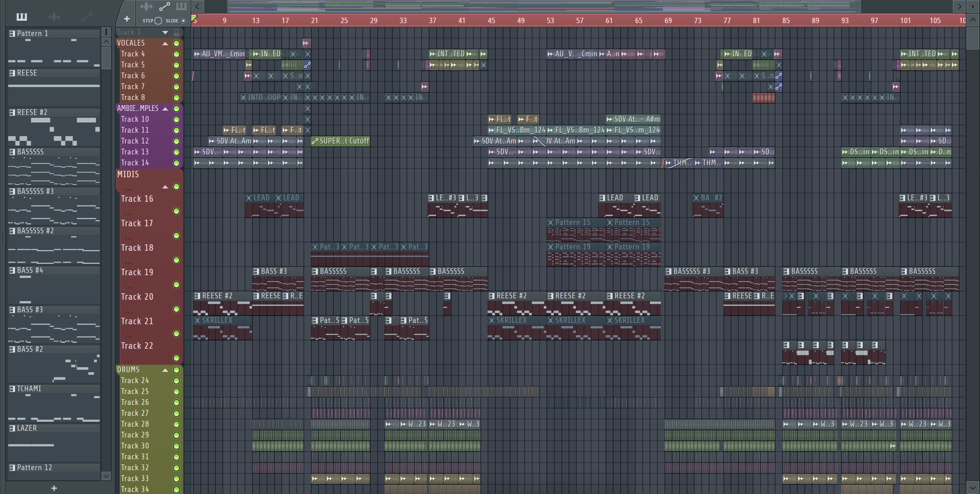980x494 pixels.
Task: Click the piano icon beside TCHAMI pattern
Action: [x=12, y=389]
